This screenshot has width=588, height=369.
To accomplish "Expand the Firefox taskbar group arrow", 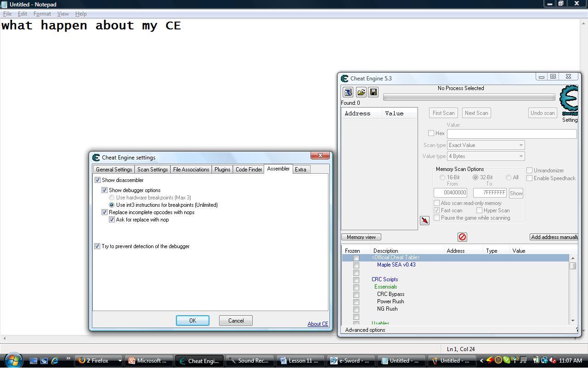I will [119, 361].
